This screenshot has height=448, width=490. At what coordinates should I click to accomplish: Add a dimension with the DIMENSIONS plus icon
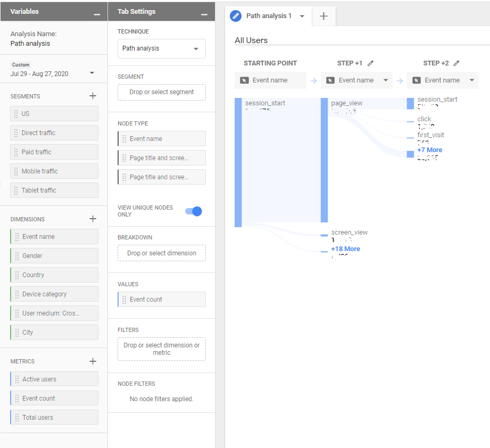tap(93, 219)
